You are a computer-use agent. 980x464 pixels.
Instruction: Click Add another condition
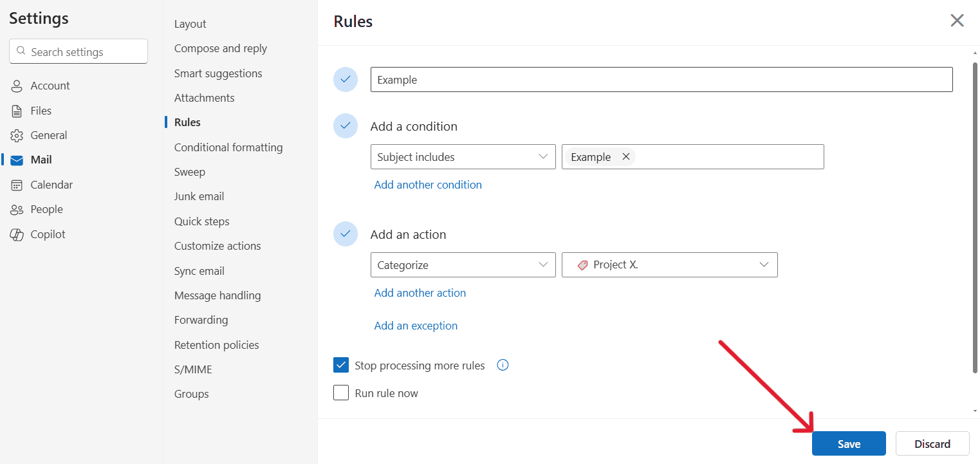[x=428, y=185]
